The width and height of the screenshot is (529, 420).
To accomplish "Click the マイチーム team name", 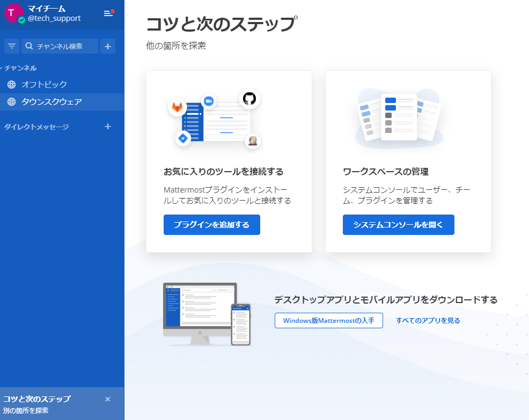I will coord(47,9).
